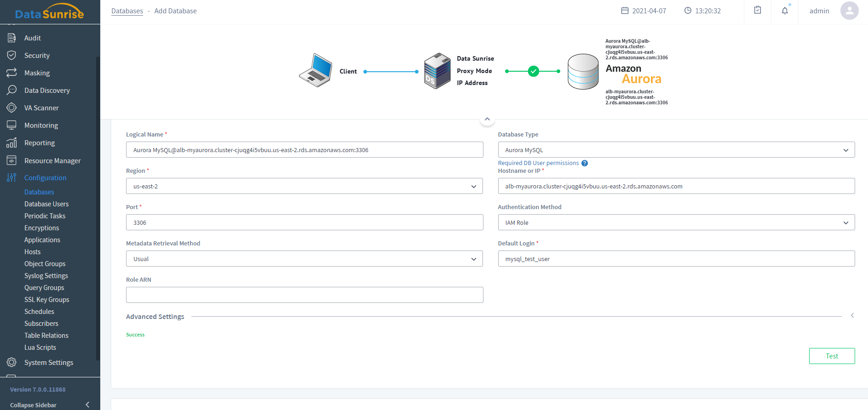Open Periodic Tasks in Configuration submenu
The height and width of the screenshot is (410, 868).
pyautogui.click(x=45, y=216)
